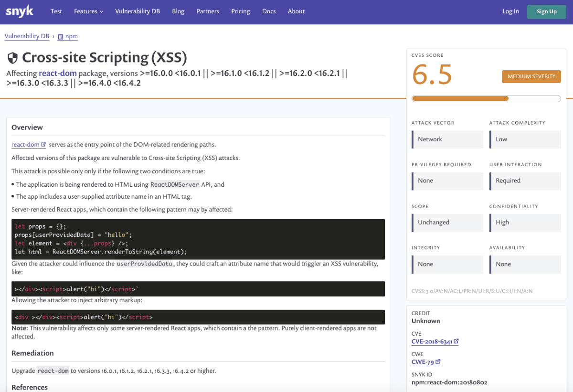Open the About page
This screenshot has width=573, height=392.
pos(296,11)
